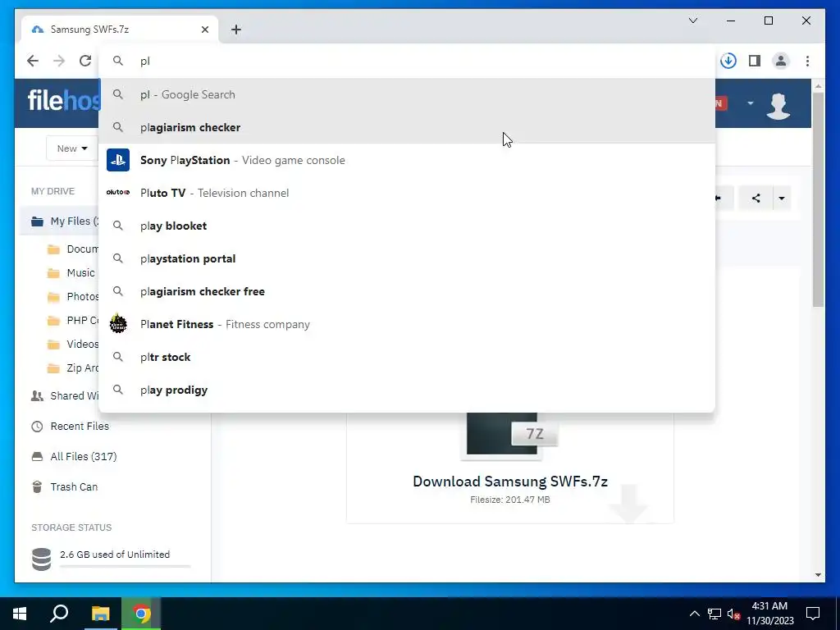The image size is (840, 630).
Task: Choose 'plagiarism checker' suggestion
Action: coord(407,127)
